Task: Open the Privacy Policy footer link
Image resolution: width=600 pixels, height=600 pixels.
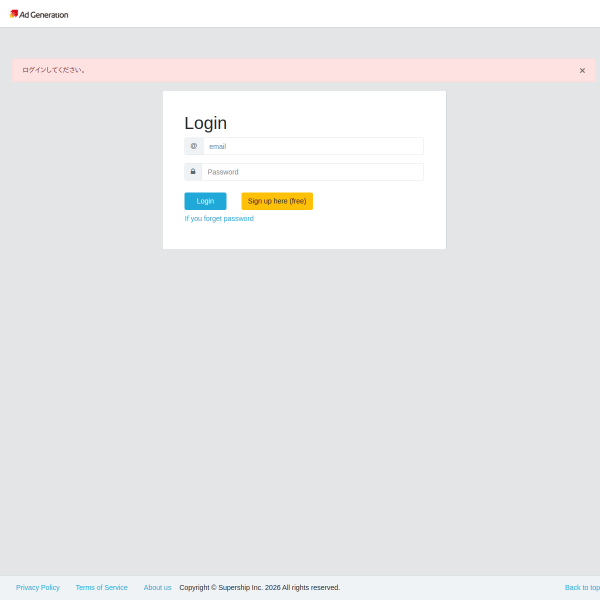Action: pos(38,587)
